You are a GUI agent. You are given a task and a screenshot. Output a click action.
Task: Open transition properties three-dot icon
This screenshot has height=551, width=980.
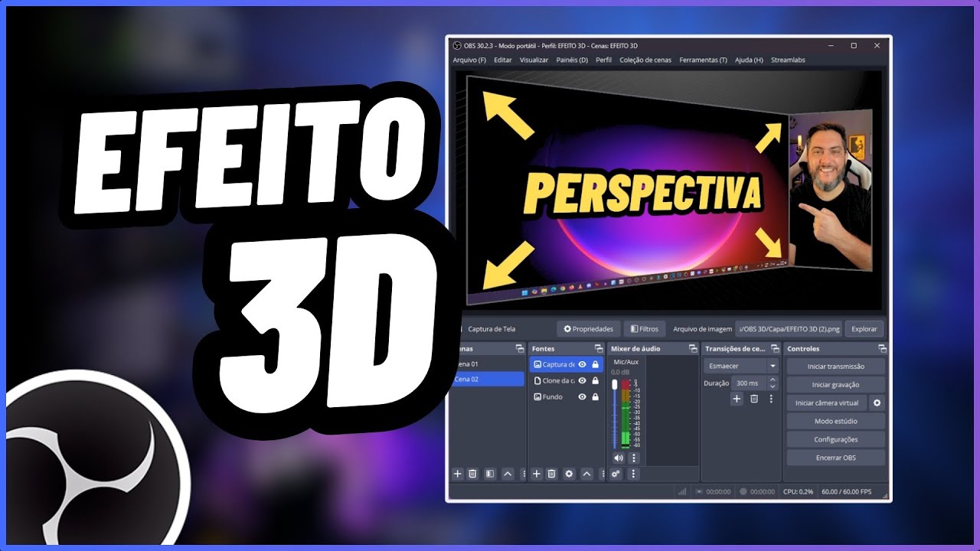point(771,399)
